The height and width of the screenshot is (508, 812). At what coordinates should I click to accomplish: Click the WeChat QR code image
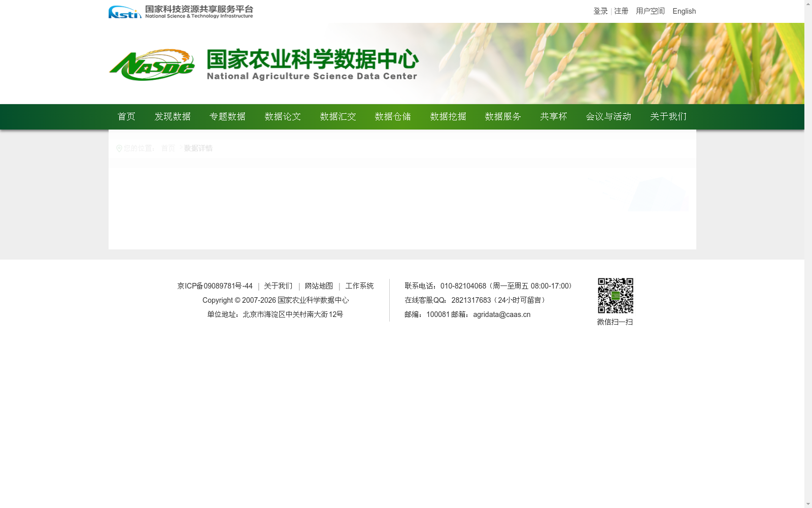coord(615,296)
